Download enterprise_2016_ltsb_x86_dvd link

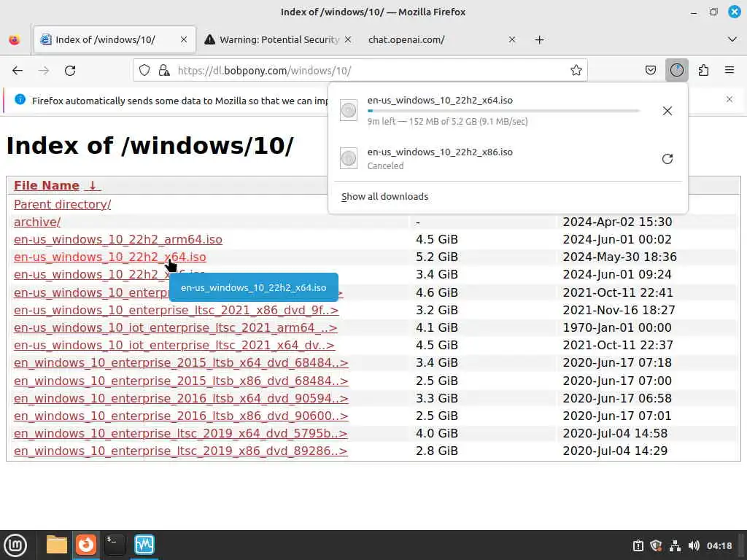[x=181, y=416]
